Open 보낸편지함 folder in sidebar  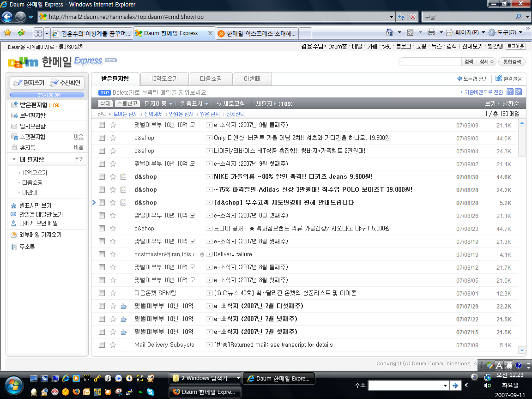tap(33, 115)
